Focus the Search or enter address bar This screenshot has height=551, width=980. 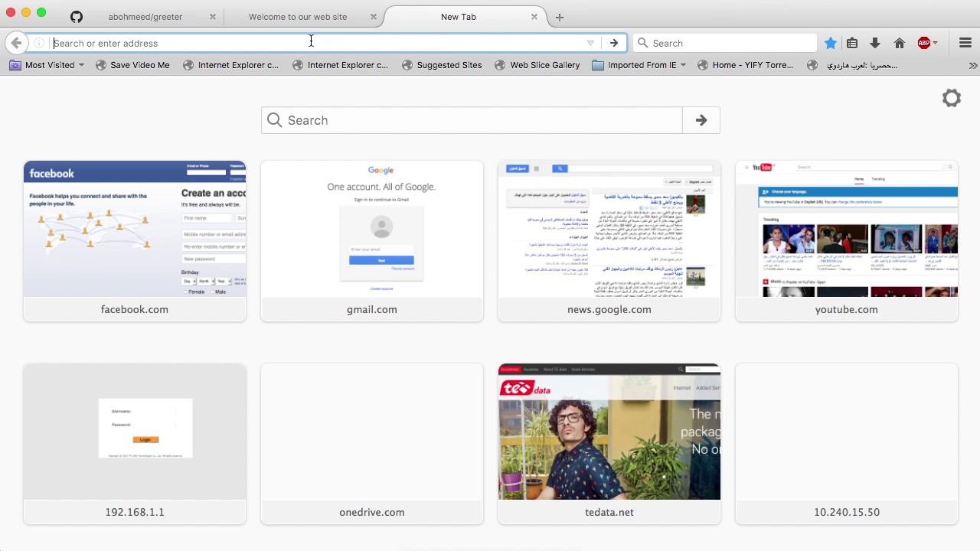(318, 43)
